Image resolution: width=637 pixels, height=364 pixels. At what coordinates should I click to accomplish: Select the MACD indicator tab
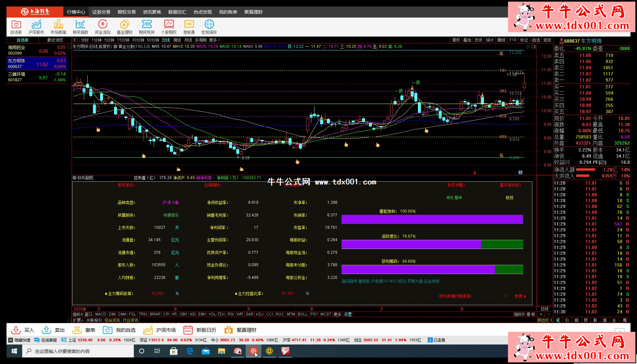coord(100,314)
